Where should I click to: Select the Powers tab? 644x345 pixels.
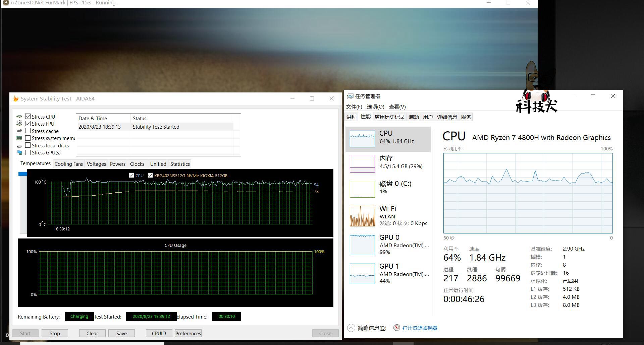click(x=118, y=164)
